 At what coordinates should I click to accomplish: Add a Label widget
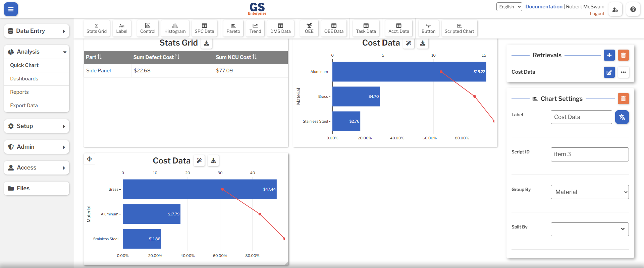pyautogui.click(x=122, y=28)
